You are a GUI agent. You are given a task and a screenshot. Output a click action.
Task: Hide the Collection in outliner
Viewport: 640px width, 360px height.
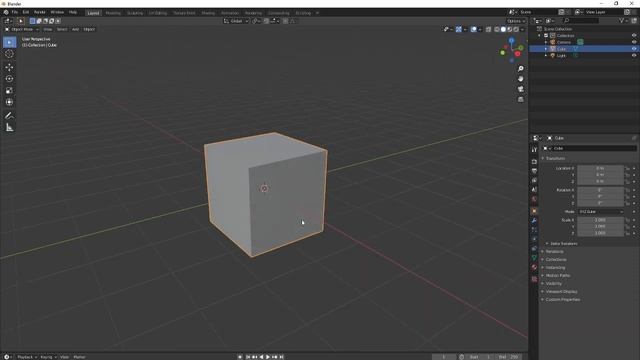coord(634,36)
